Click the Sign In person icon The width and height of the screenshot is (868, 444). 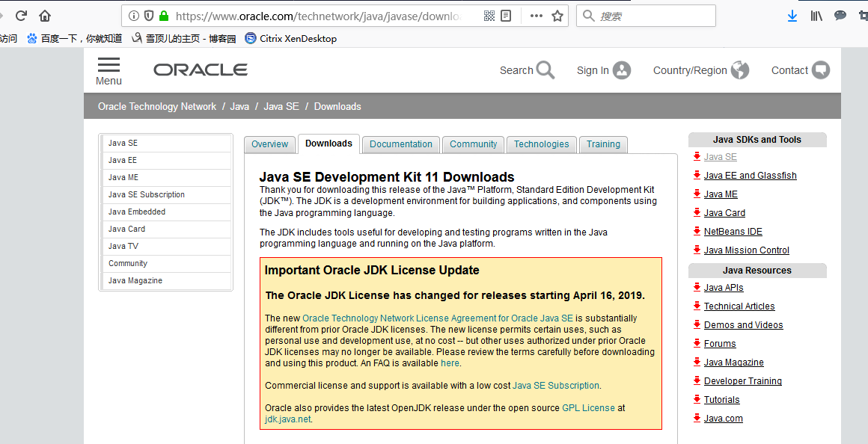point(622,70)
